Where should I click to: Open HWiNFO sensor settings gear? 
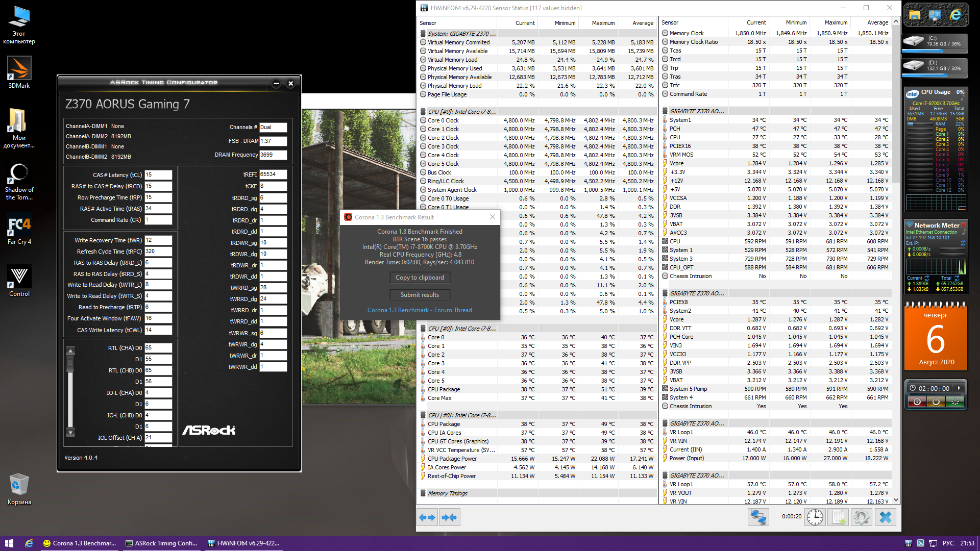click(x=862, y=517)
